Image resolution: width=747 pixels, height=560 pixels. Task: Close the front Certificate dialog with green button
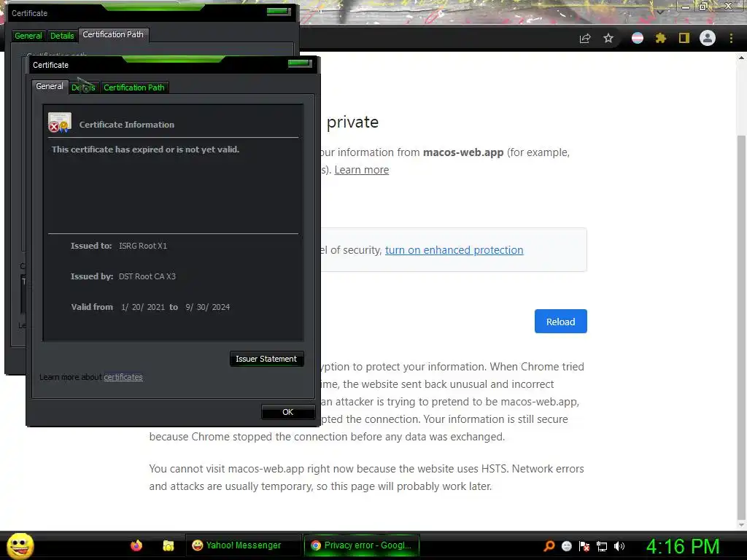(300, 63)
